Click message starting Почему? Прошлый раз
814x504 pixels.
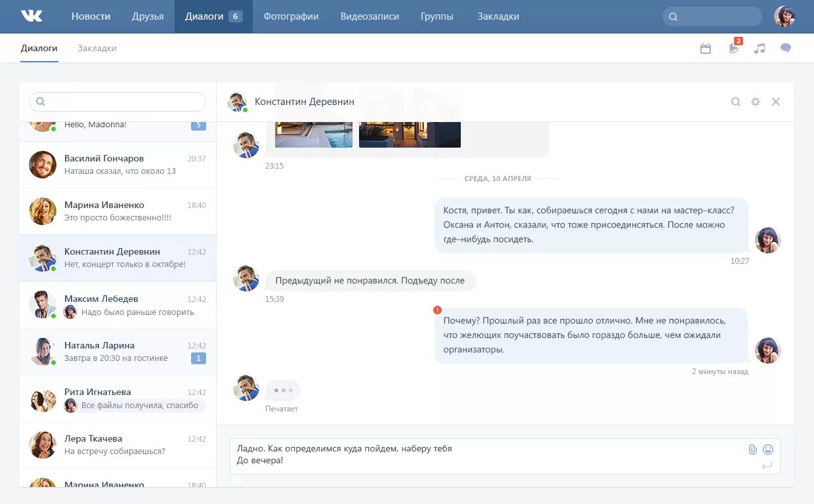(591, 335)
